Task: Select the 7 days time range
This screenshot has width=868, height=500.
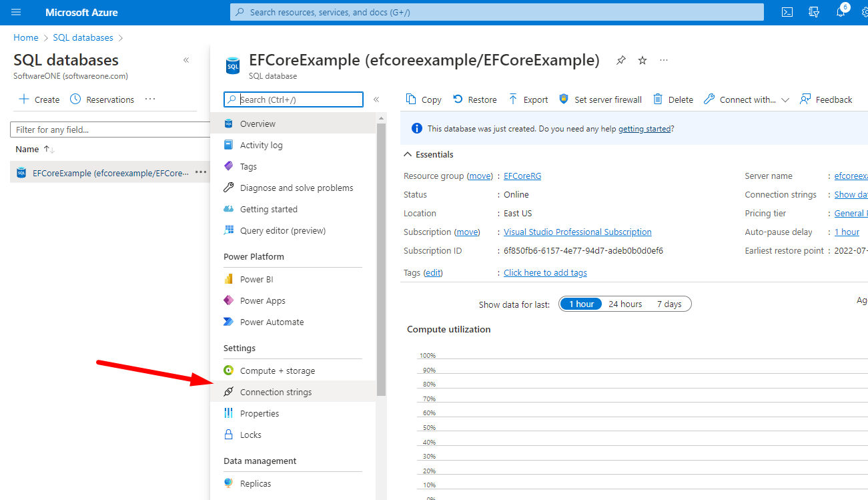Action: point(669,304)
